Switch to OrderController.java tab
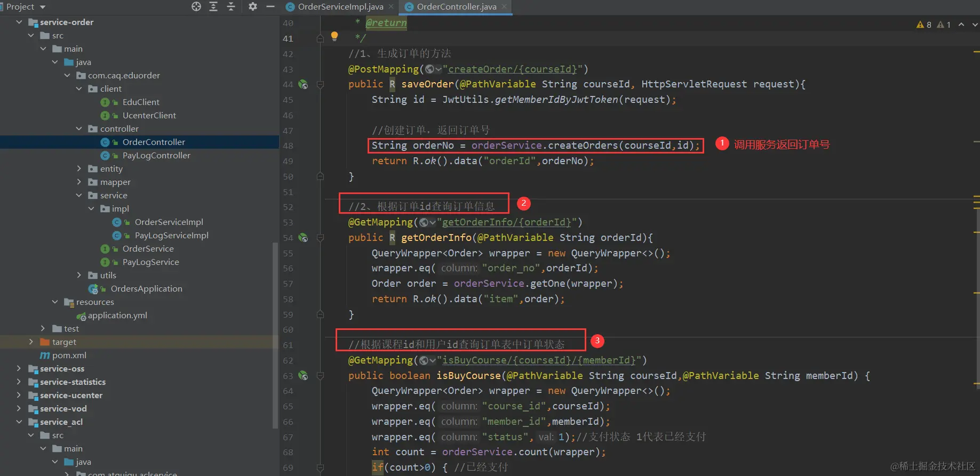The image size is (980, 476). pos(456,7)
